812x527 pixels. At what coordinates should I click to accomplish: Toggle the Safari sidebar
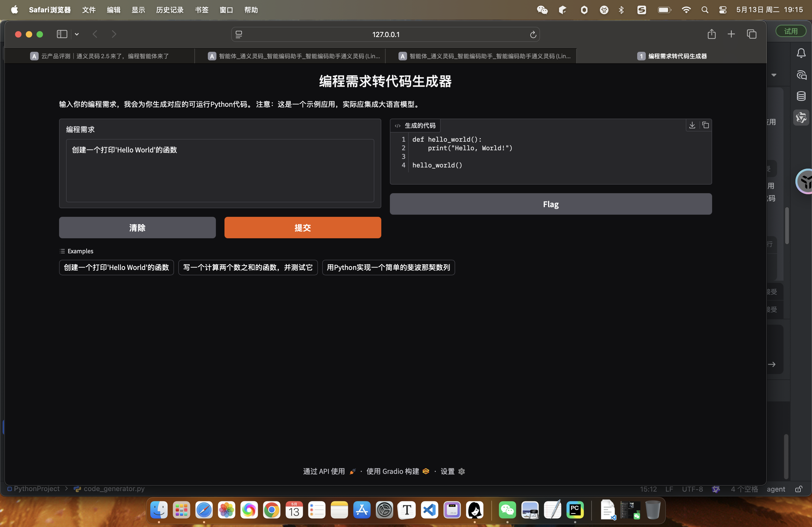pos(62,34)
